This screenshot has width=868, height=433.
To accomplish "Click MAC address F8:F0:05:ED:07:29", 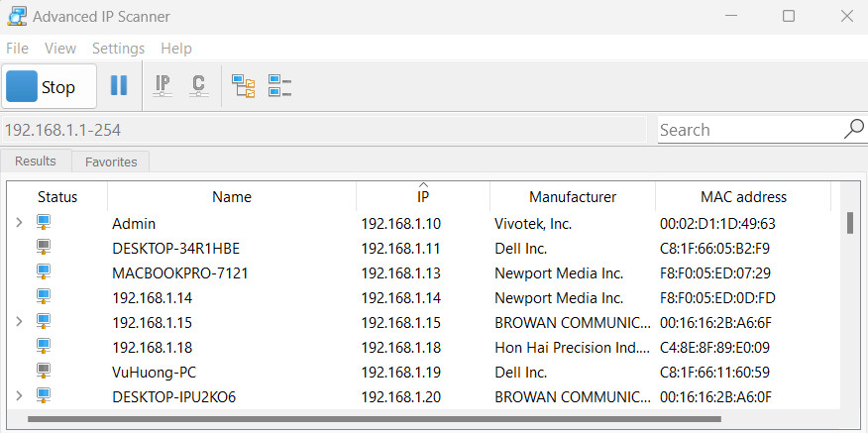I will tap(715, 273).
